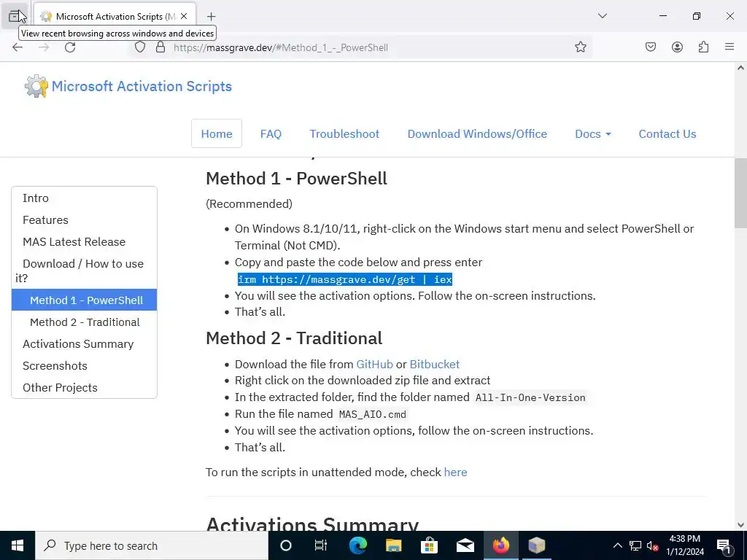Jump to Activations Summary in sidebar

pyautogui.click(x=78, y=344)
